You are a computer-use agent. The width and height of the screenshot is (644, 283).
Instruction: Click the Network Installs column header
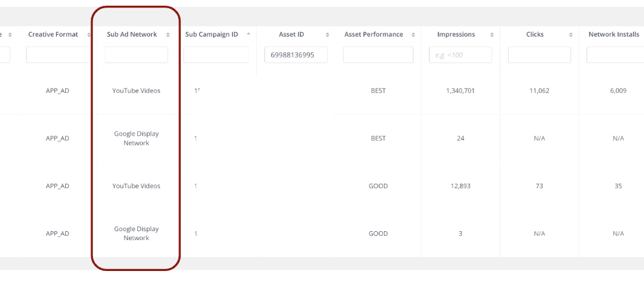point(614,35)
